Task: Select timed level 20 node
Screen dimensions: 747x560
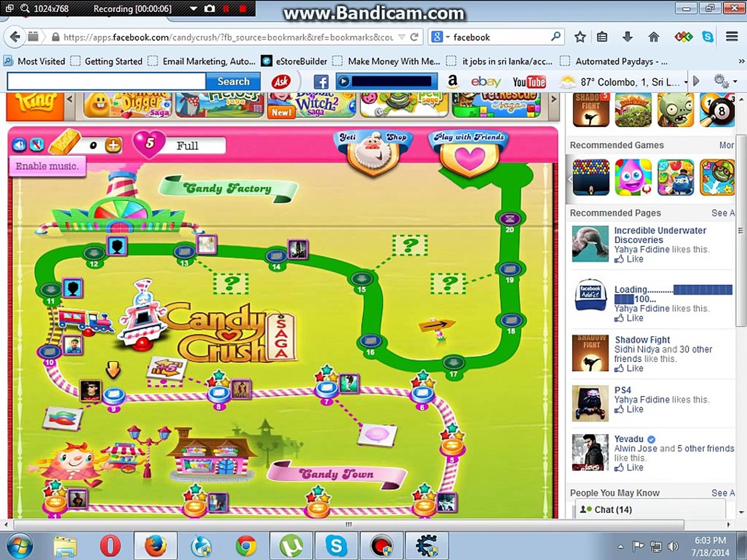Action: 510,219
